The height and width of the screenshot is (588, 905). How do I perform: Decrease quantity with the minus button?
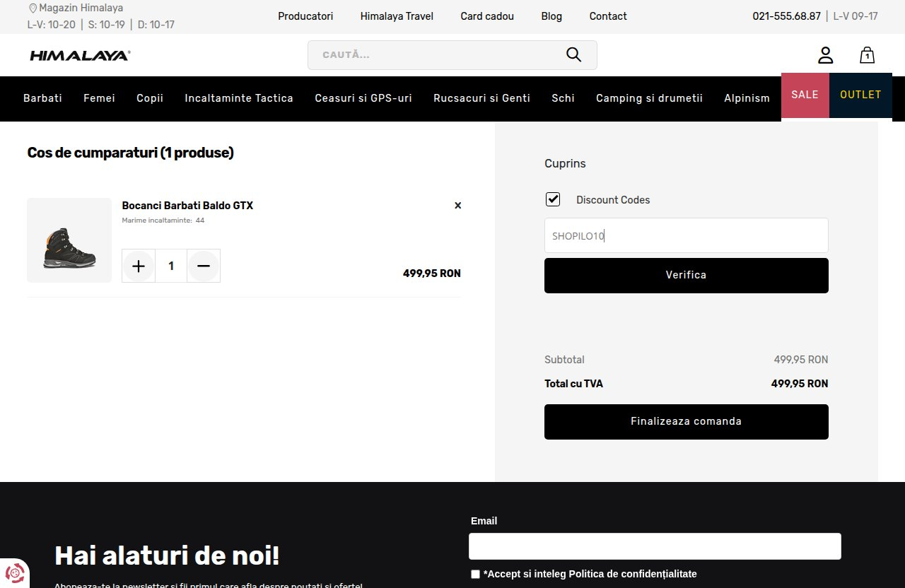click(x=204, y=266)
